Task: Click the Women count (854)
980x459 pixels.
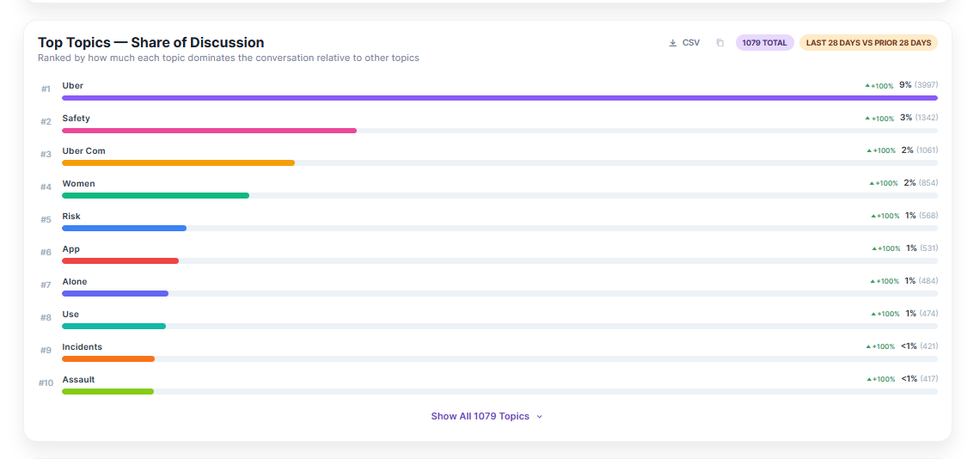Action: tap(928, 182)
